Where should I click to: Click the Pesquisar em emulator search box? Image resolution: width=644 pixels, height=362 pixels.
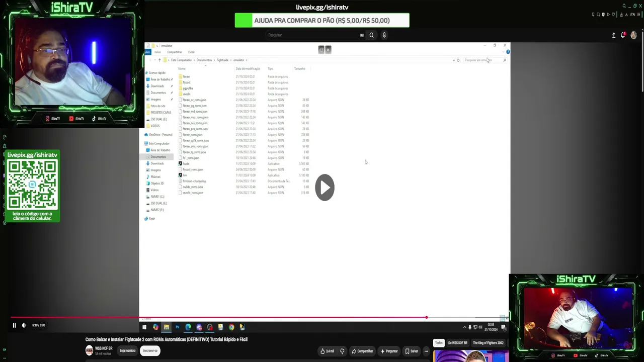pyautogui.click(x=485, y=60)
